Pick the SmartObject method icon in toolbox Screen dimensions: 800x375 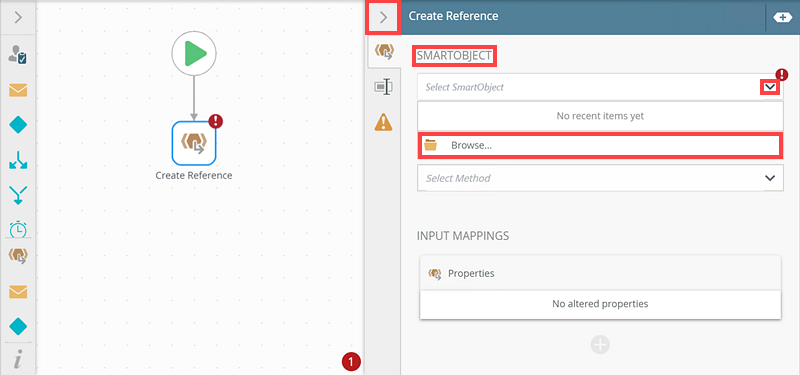pyautogui.click(x=18, y=257)
